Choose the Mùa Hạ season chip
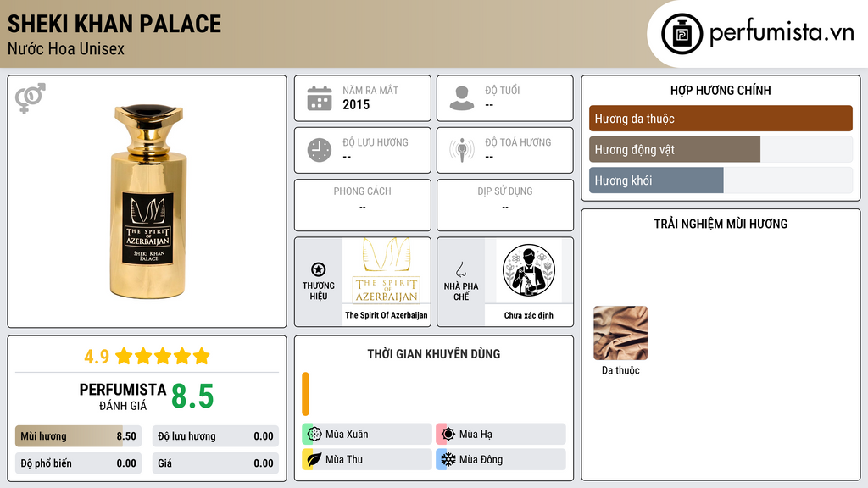The image size is (868, 488). (x=501, y=434)
